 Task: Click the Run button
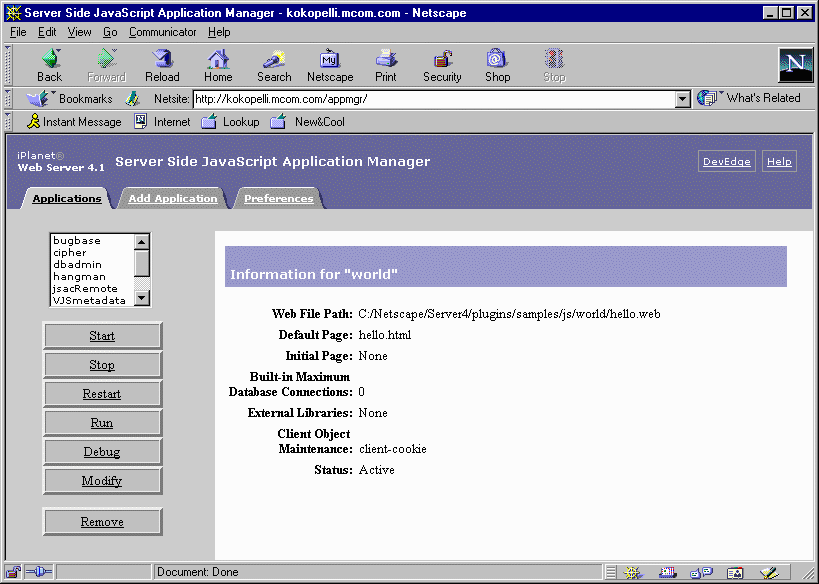(x=102, y=423)
